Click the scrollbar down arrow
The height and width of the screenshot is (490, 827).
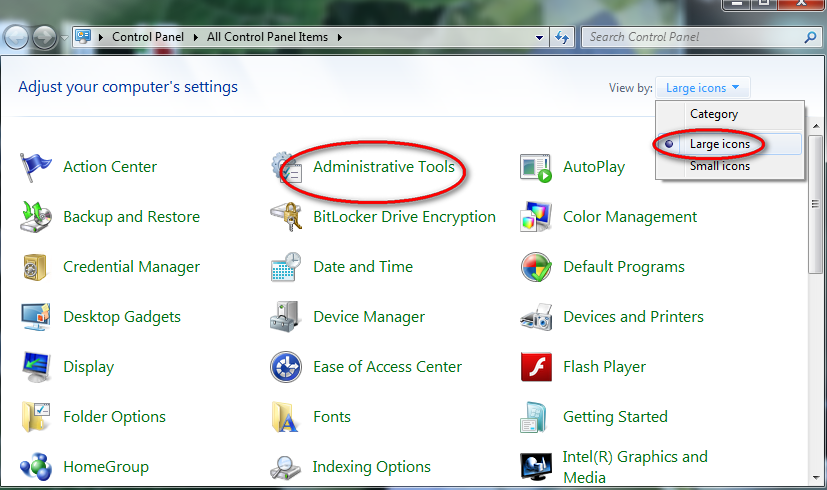(x=816, y=477)
